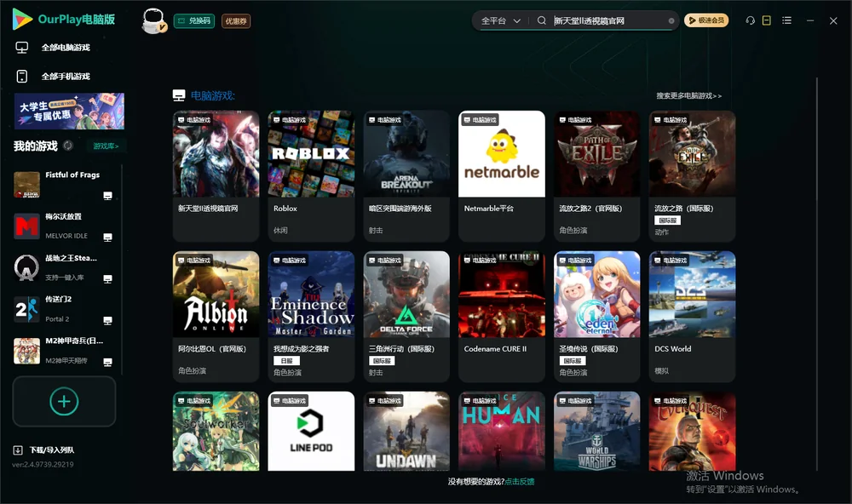The width and height of the screenshot is (852, 504).
Task: Focus the search input field
Action: tap(610, 20)
